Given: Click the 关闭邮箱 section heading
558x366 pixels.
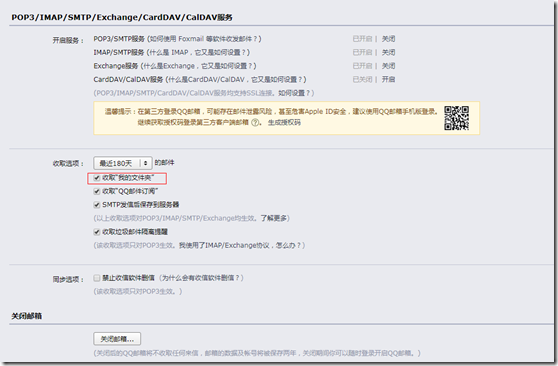Looking at the screenshot, I should pos(27,316).
